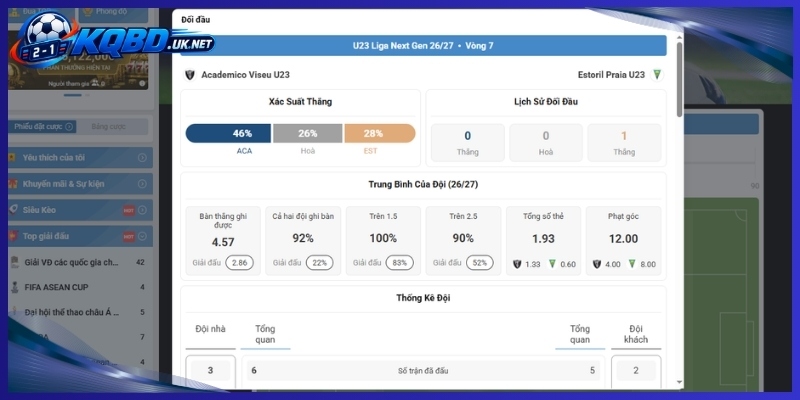Click the Top giải đấu trophy icon
The width and height of the screenshot is (800, 400).
click(13, 236)
